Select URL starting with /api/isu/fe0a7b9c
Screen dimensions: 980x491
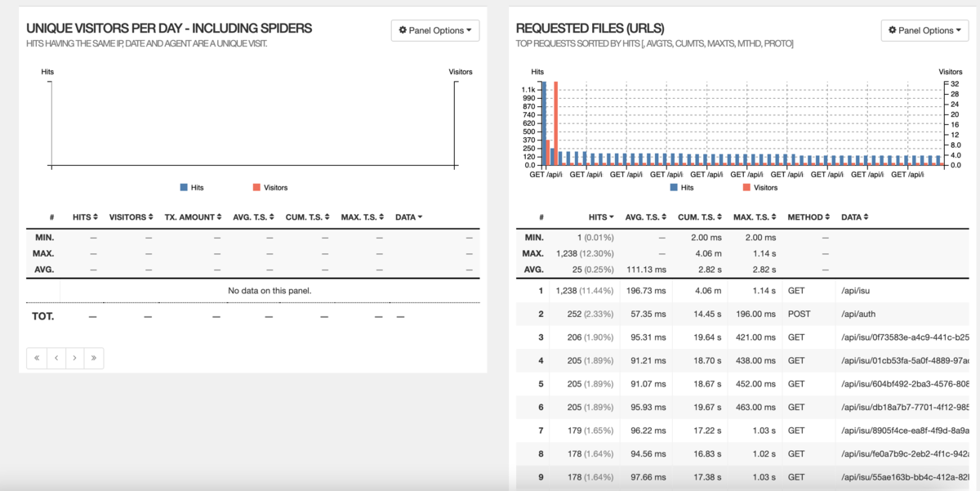pos(905,453)
